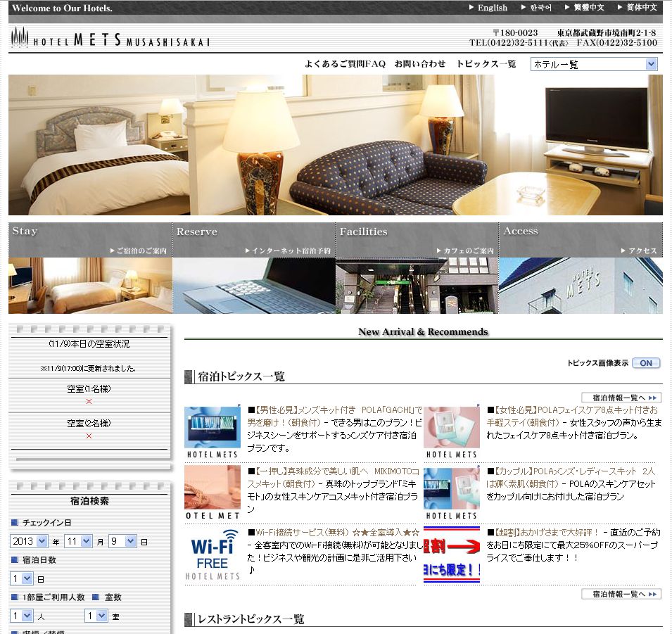Open the Reserve インターネット宿泊予約 tab
Image resolution: width=672 pixels, height=634 pixels.
pos(254,240)
